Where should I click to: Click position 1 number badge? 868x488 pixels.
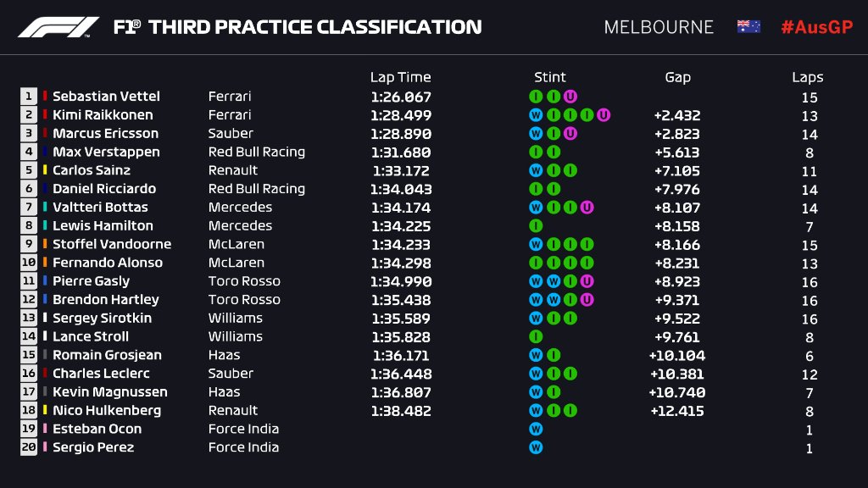[29, 97]
